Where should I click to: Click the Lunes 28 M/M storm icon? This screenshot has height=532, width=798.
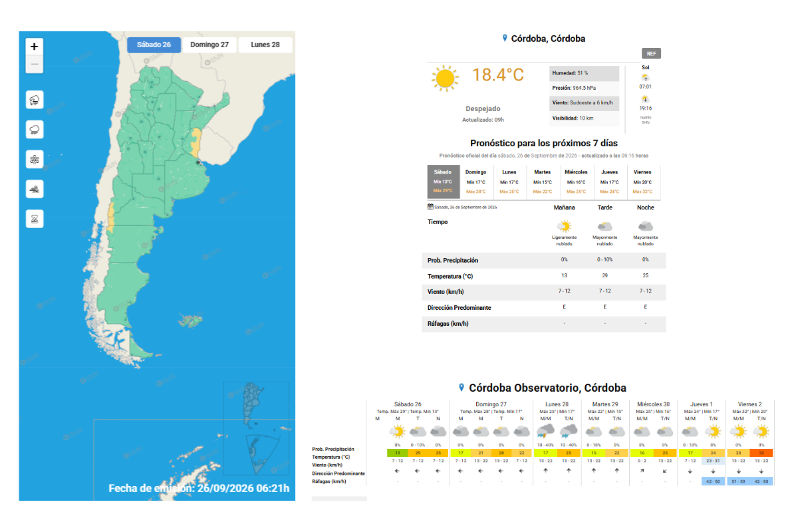(x=545, y=431)
